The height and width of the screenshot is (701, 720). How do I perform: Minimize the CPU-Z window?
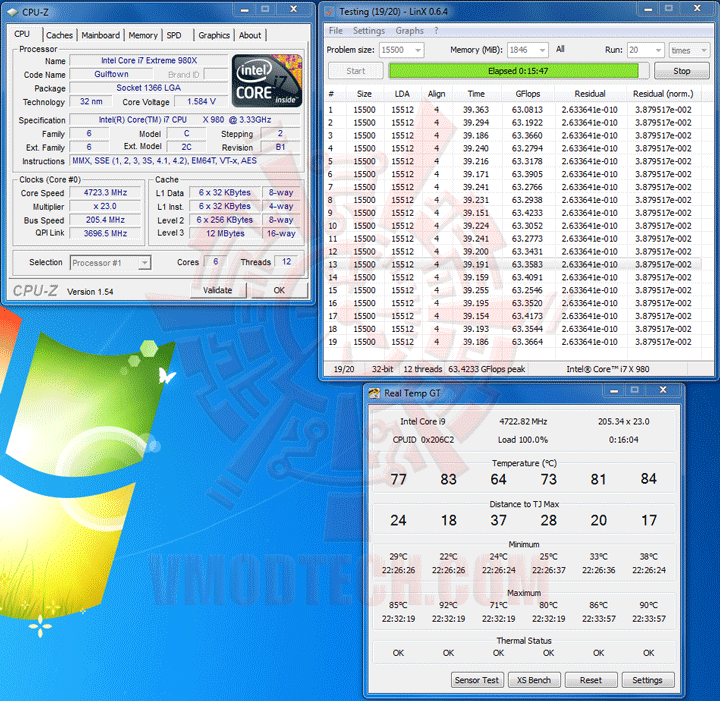(244, 10)
